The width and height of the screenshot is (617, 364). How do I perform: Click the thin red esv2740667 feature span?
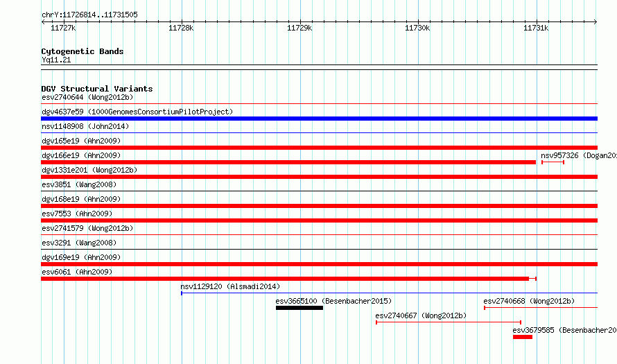click(449, 322)
